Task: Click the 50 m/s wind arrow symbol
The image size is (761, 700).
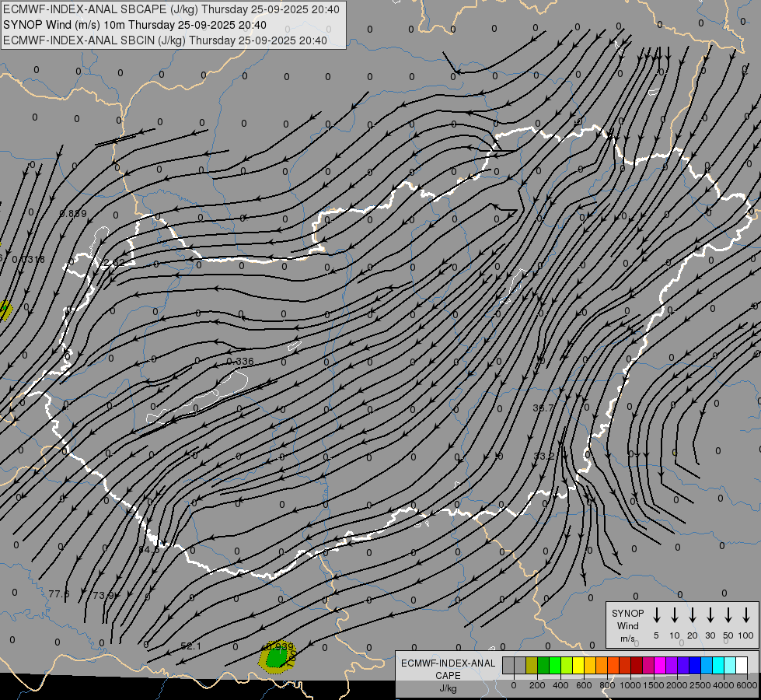Action: point(728,615)
